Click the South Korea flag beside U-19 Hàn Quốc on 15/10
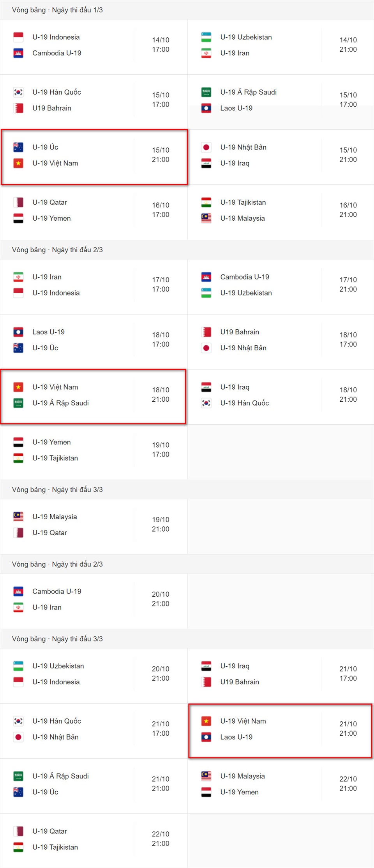This screenshot has height=868, width=374. [x=18, y=92]
